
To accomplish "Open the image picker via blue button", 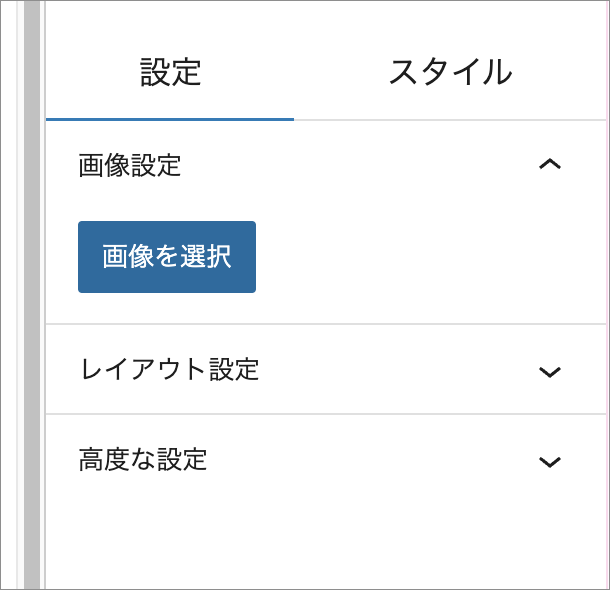I will pyautogui.click(x=167, y=257).
